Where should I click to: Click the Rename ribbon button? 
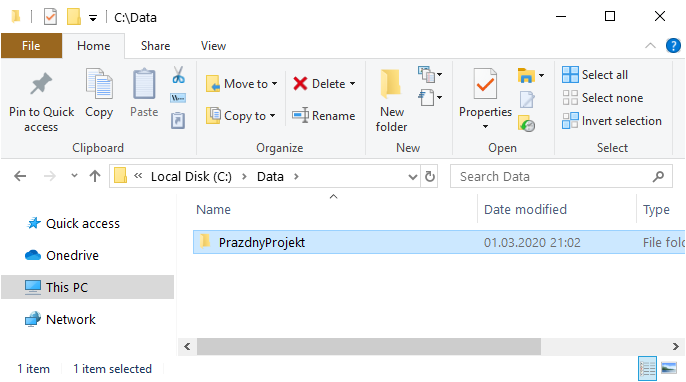point(324,116)
